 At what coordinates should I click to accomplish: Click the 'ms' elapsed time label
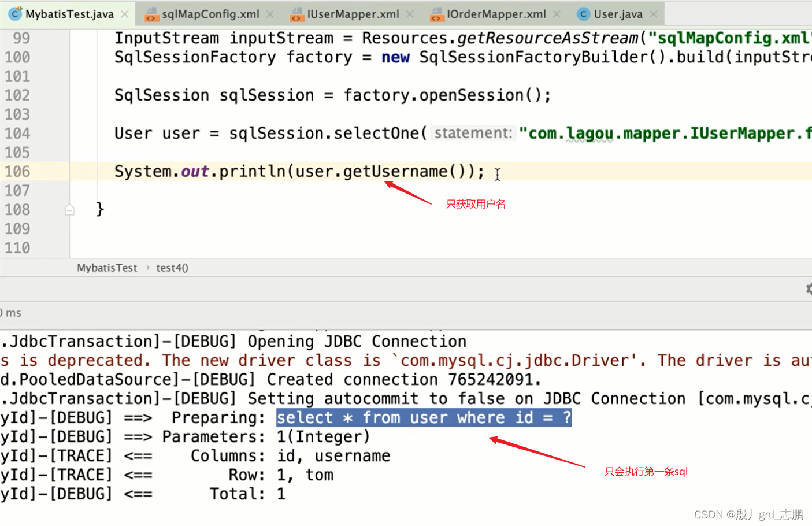(13, 313)
